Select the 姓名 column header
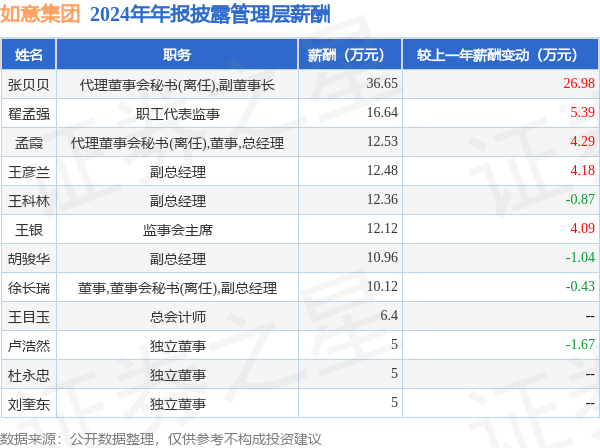This screenshot has height=448, width=600. pos(29,55)
